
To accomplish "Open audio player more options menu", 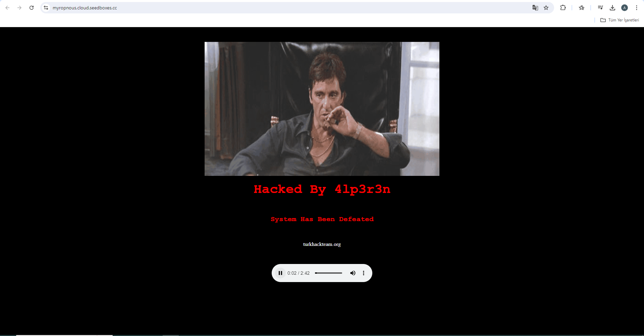I will (364, 273).
